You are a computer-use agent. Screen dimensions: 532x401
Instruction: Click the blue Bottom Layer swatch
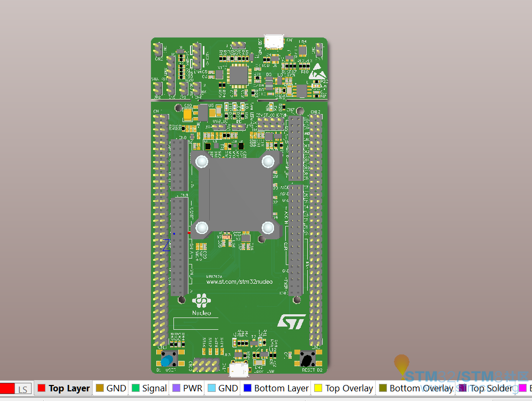coord(248,388)
